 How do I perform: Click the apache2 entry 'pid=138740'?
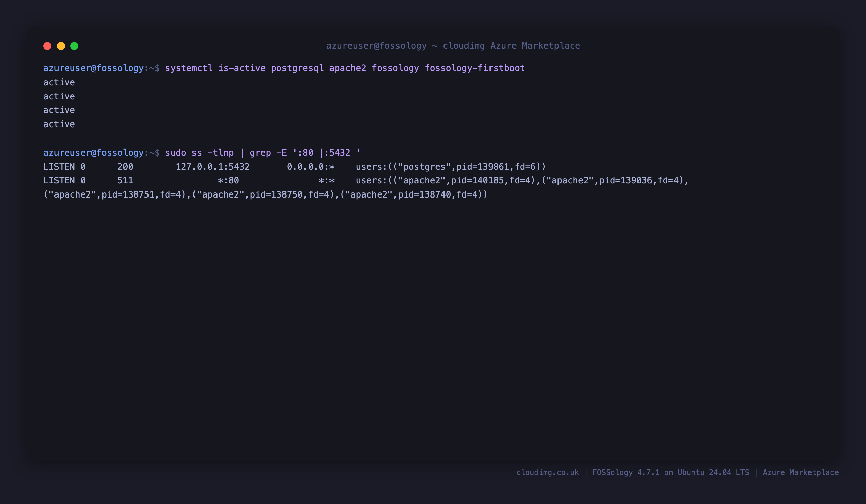[425, 194]
